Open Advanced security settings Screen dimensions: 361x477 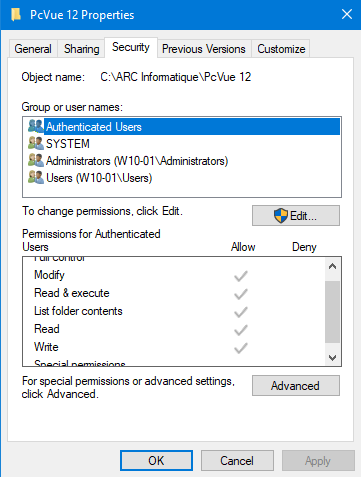tap(296, 386)
